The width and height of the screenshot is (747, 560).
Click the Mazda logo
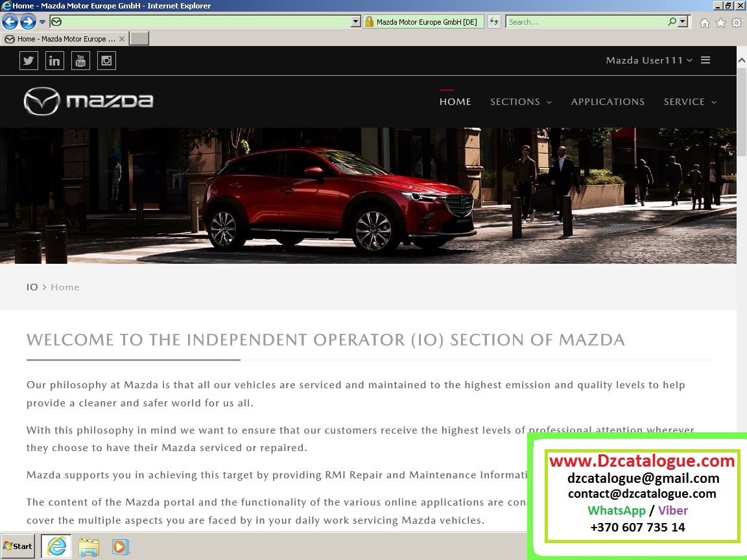(89, 101)
